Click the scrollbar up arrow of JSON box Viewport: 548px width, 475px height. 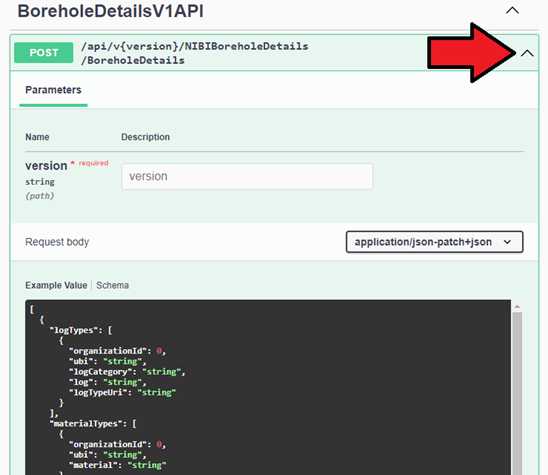517,307
